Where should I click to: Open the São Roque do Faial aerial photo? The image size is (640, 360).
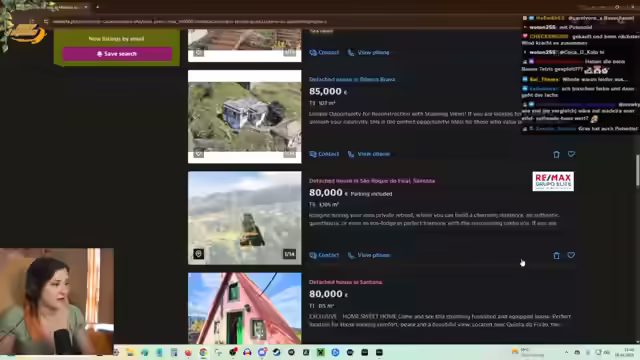[244, 218]
